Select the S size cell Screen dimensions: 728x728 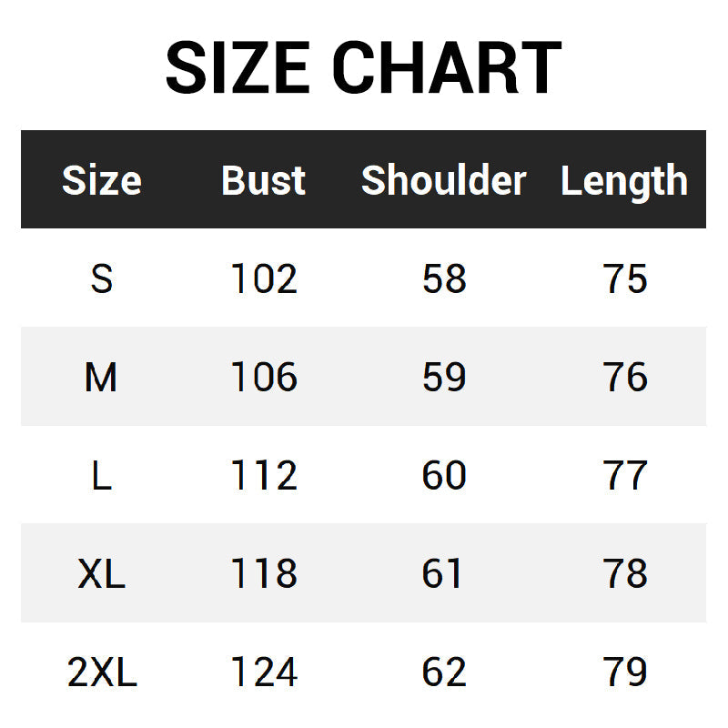[101, 278]
